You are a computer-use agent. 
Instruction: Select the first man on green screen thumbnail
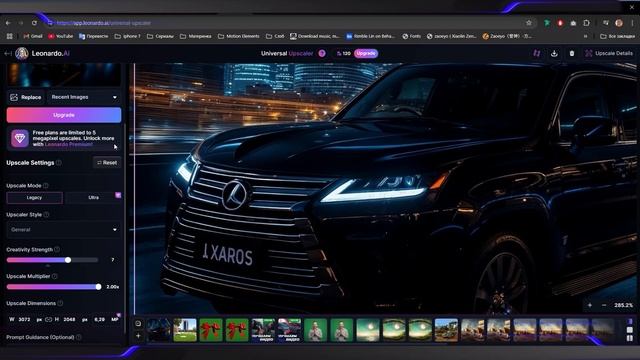click(316, 330)
